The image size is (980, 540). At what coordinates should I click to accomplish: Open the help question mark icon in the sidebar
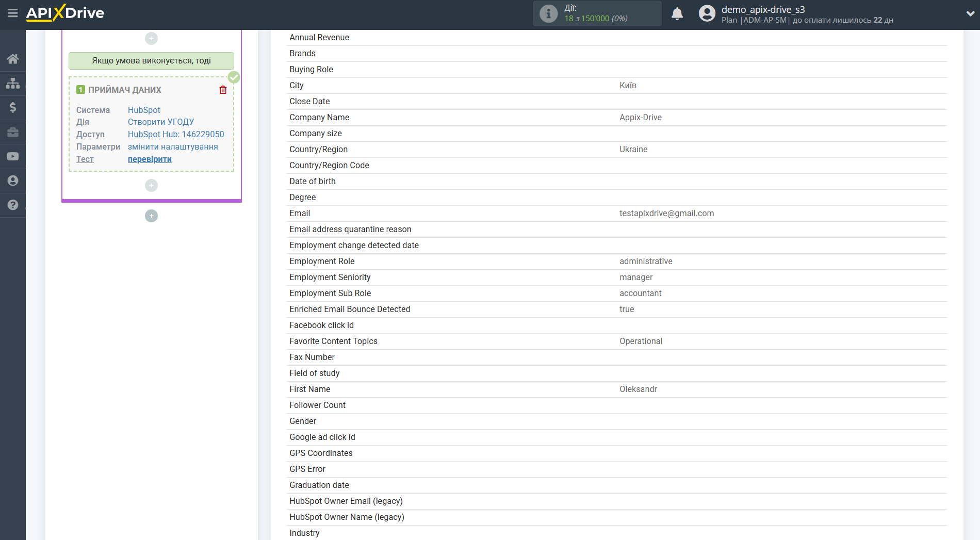tap(13, 205)
